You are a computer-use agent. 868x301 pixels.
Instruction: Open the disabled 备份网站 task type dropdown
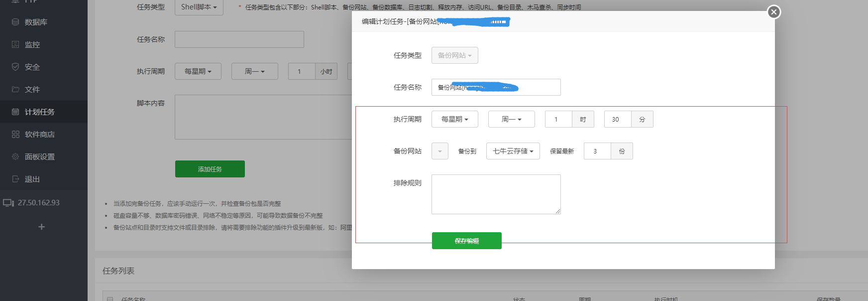455,55
